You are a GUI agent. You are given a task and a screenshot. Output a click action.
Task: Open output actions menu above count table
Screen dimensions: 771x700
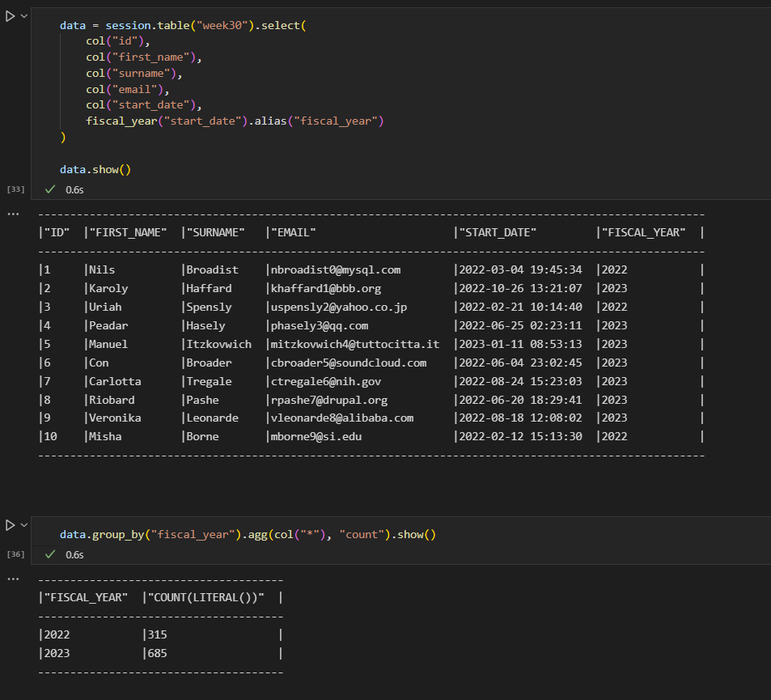click(13, 579)
